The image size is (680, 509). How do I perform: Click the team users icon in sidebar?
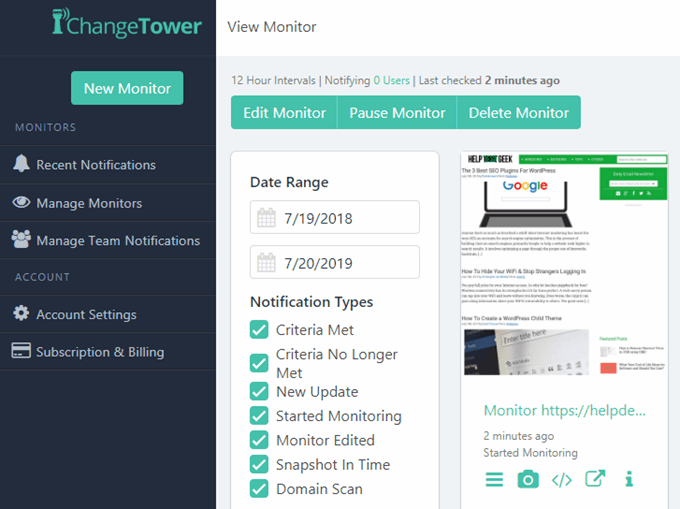point(21,239)
